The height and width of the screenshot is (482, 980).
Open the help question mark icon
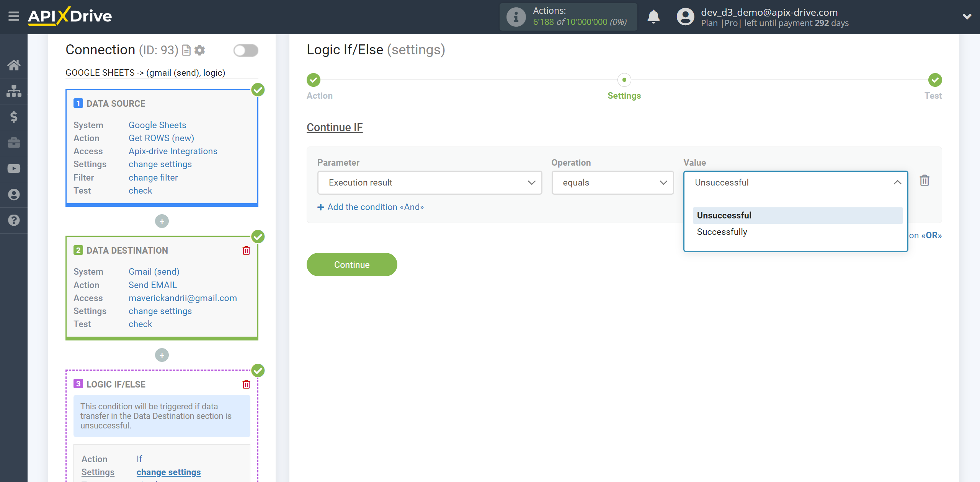tap(14, 220)
